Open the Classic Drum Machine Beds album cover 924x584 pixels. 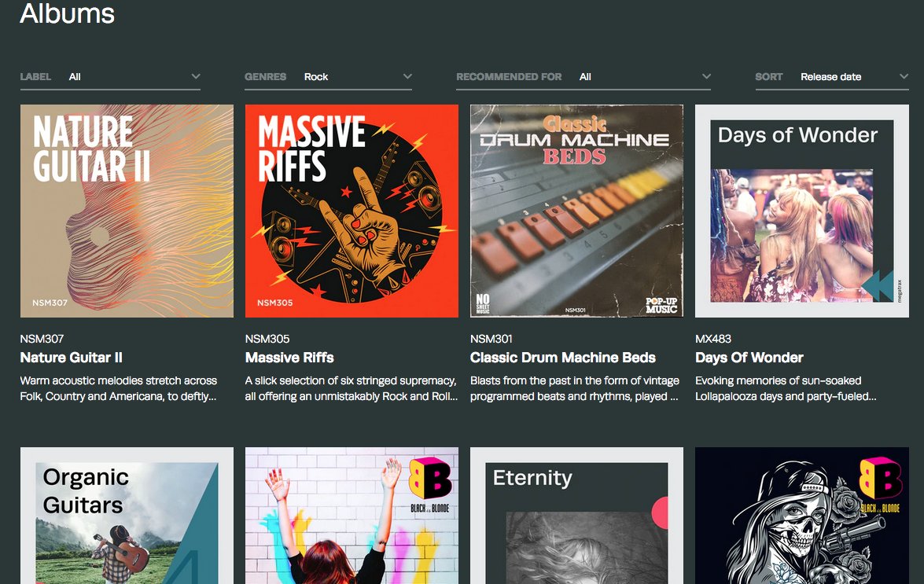point(577,211)
